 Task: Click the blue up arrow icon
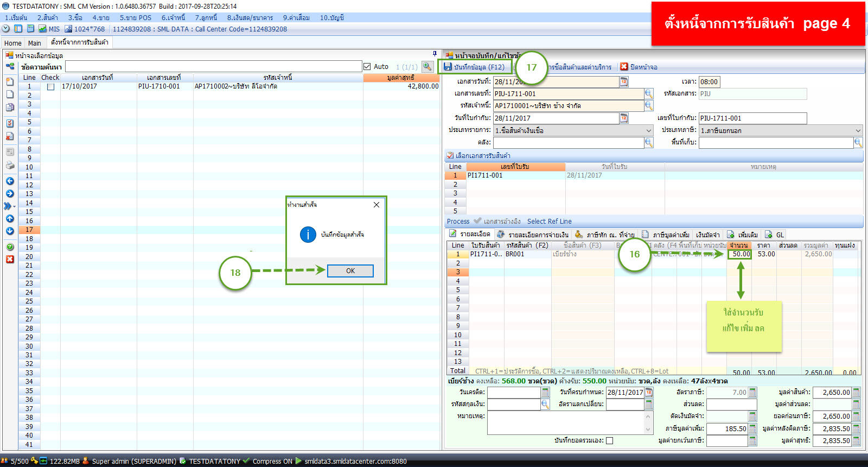tap(10, 218)
